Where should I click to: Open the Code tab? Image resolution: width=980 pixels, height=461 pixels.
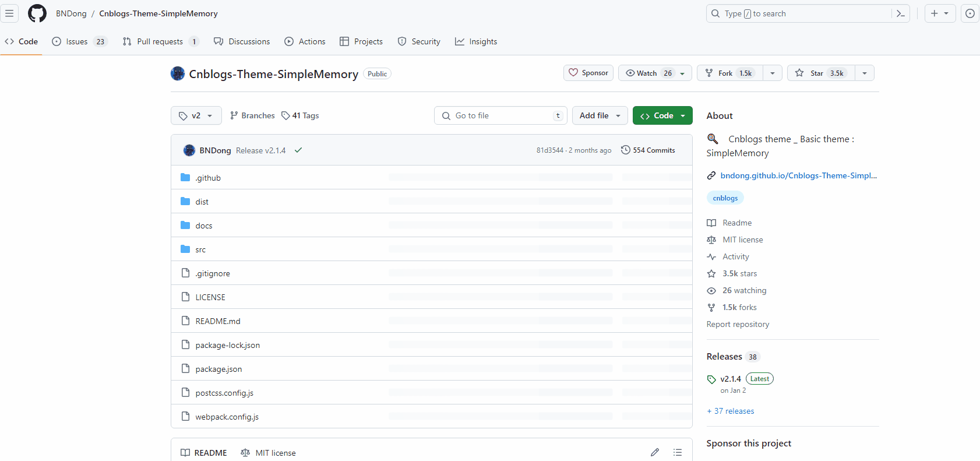click(22, 41)
